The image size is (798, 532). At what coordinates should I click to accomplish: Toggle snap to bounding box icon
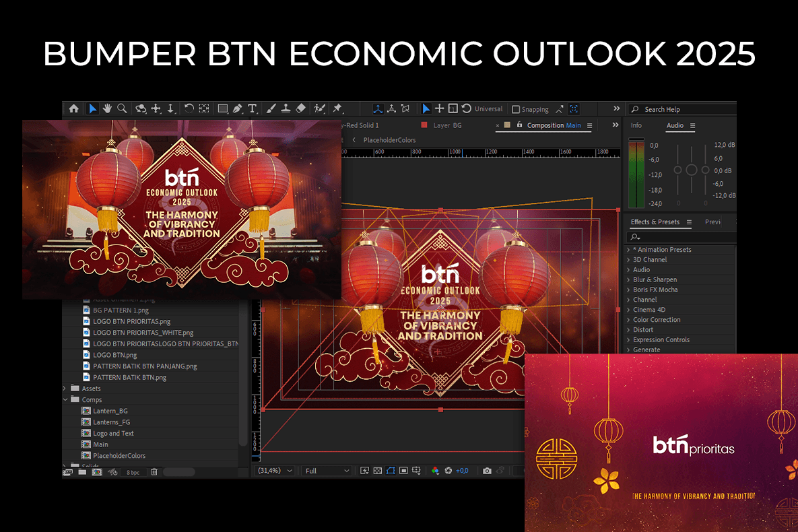[574, 109]
